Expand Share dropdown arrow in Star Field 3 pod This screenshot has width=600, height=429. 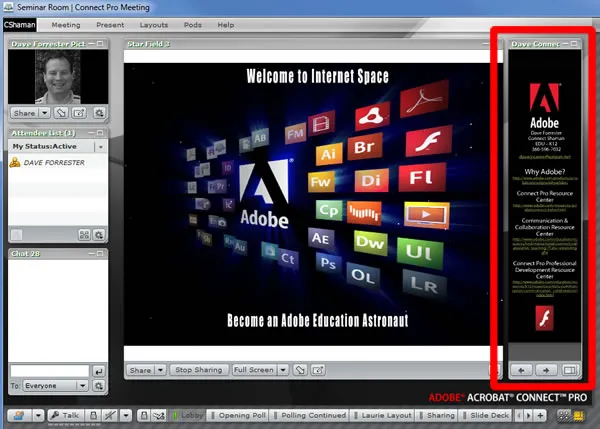coord(160,370)
